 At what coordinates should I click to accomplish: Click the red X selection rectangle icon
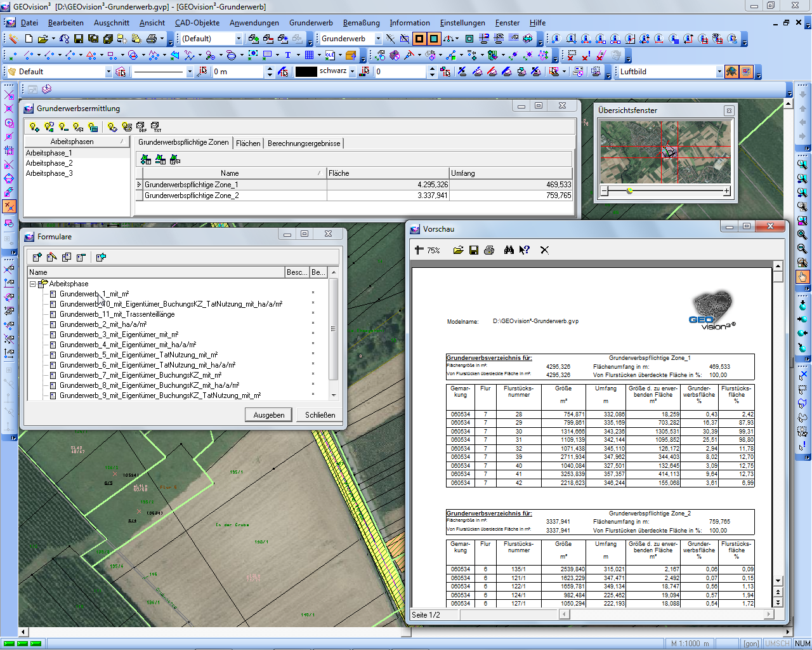pos(572,55)
